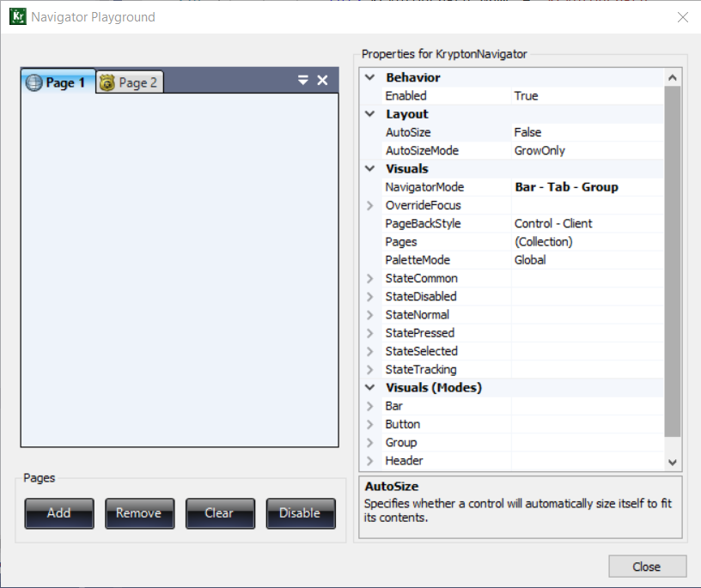This screenshot has width=701, height=588.
Task: Select the Pages (Collection) value
Action: [x=588, y=242]
